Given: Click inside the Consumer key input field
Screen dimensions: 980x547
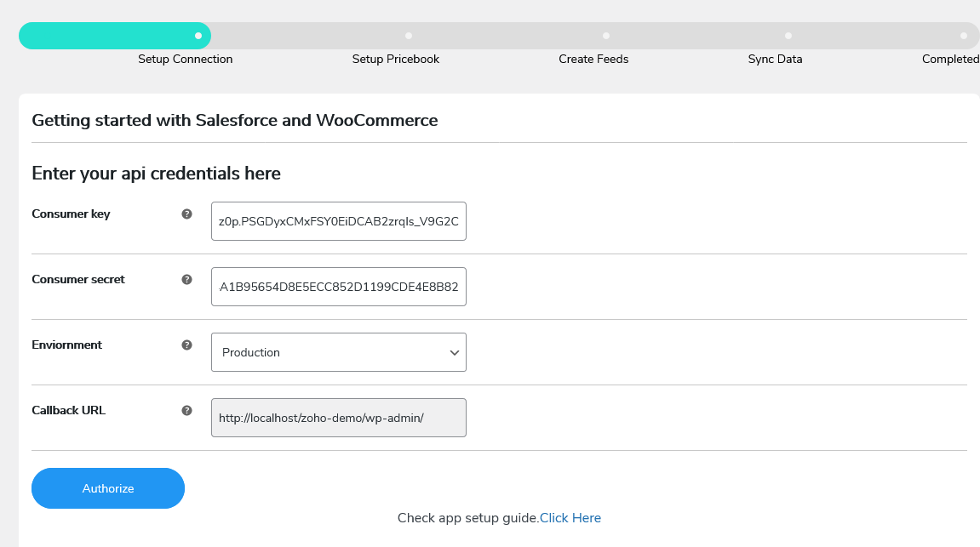Looking at the screenshot, I should point(338,221).
